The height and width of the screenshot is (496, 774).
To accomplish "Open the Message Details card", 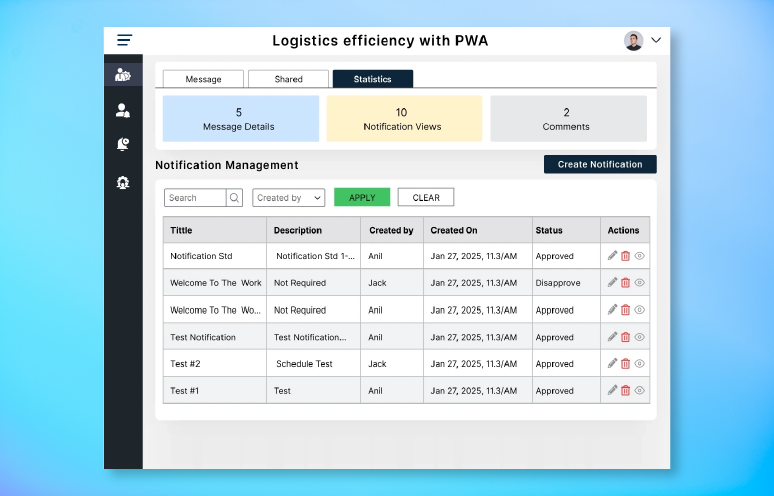I will click(241, 119).
